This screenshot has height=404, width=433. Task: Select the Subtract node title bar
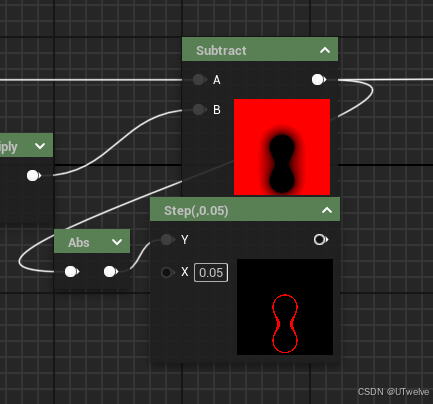(x=260, y=49)
